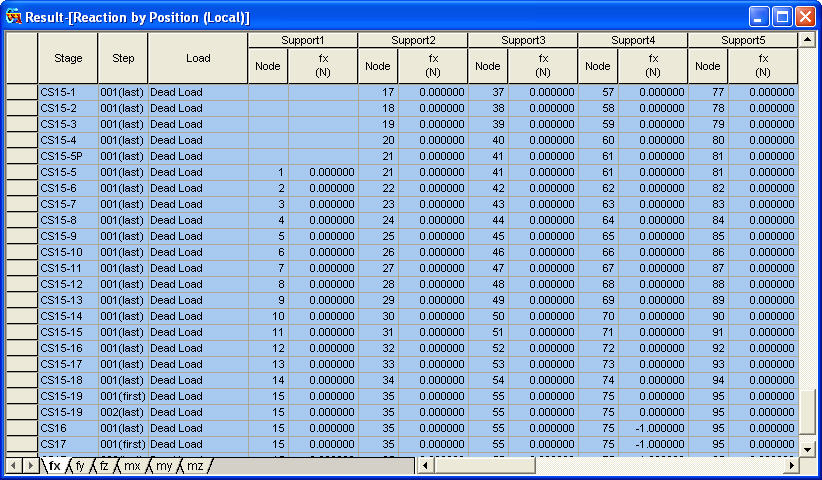Screen dimensions: 822x480
Task: Click the Stage column header
Action: tap(68, 58)
